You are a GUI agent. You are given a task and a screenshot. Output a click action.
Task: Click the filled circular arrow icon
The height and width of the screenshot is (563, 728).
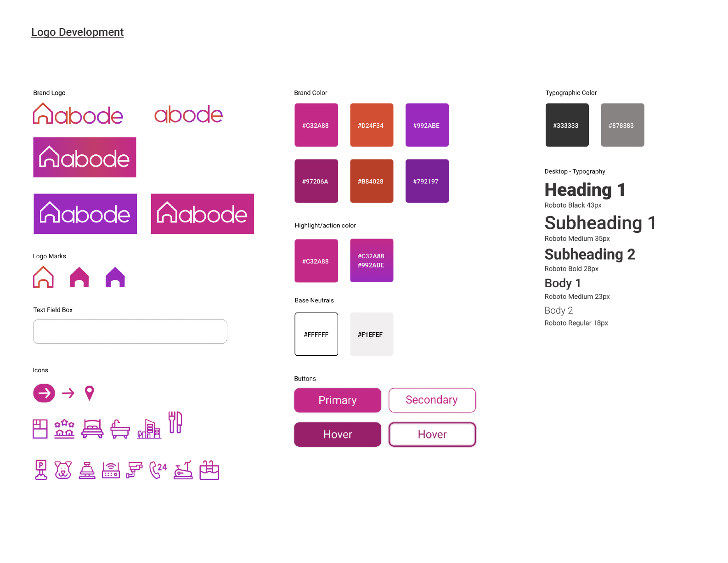pyautogui.click(x=44, y=393)
